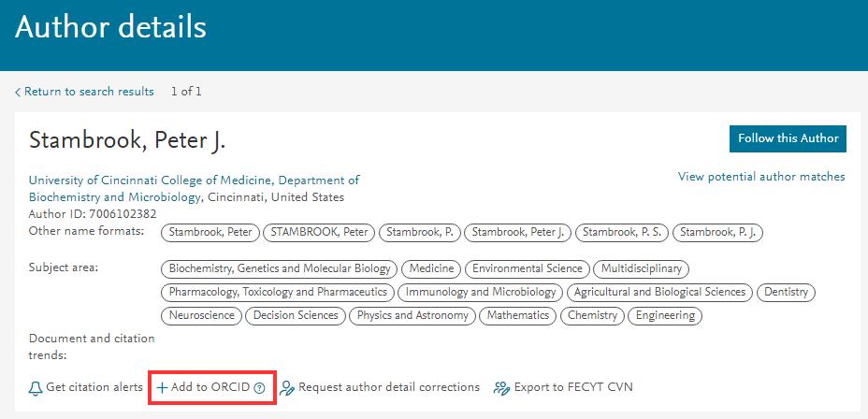Click the Medicine subject area tag
Viewport: 868px width, 419px height.
[x=431, y=268]
